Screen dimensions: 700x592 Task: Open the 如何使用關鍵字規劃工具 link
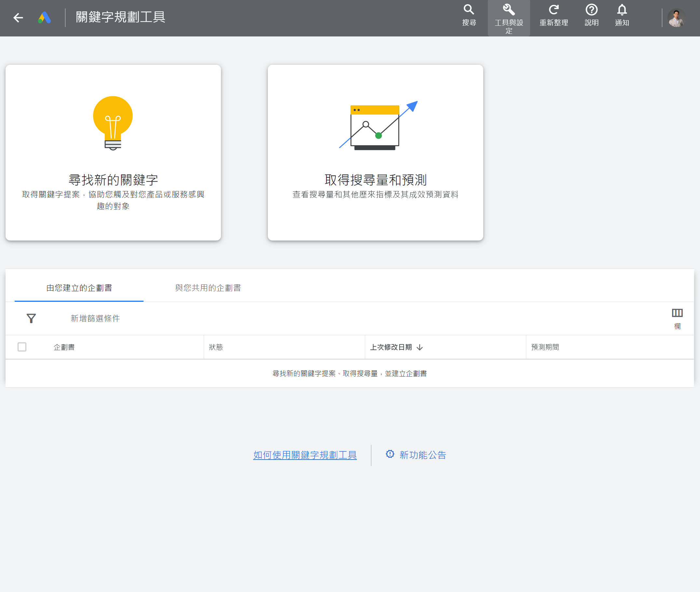[x=305, y=455]
